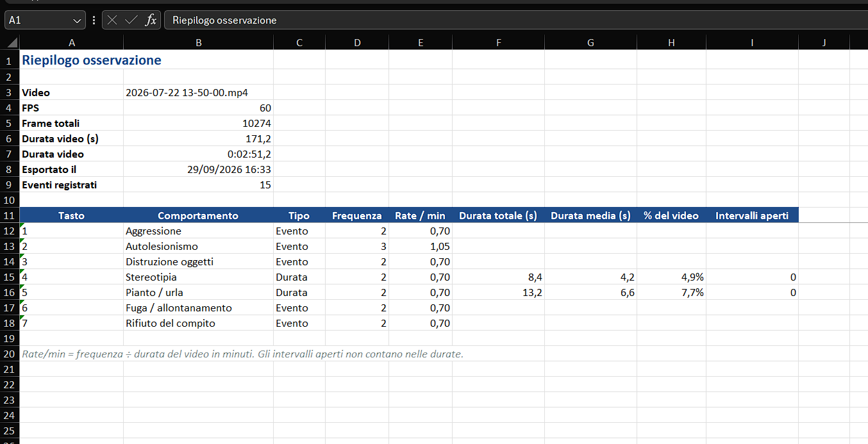Select column B header
The width and height of the screenshot is (868, 444).
click(198, 42)
